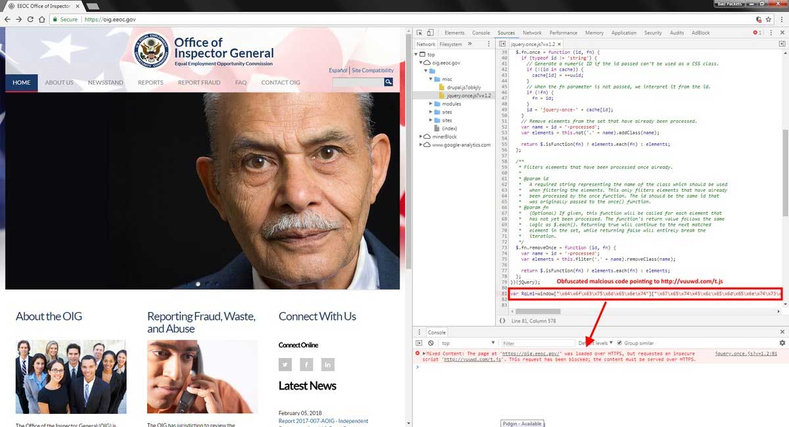The width and height of the screenshot is (789, 427).
Task: Click the browser Forward arrow
Action: [x=19, y=19]
